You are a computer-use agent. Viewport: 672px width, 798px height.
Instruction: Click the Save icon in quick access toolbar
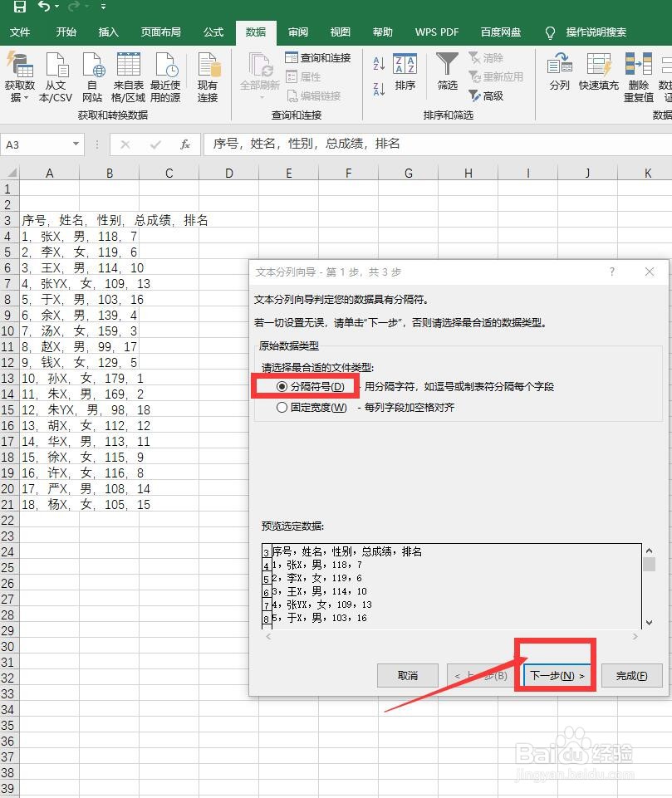click(19, 7)
